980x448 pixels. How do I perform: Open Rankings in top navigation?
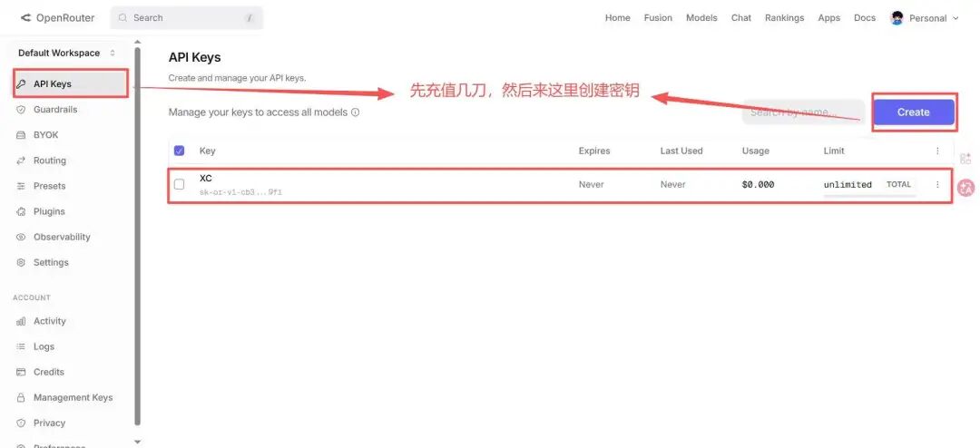[784, 18]
